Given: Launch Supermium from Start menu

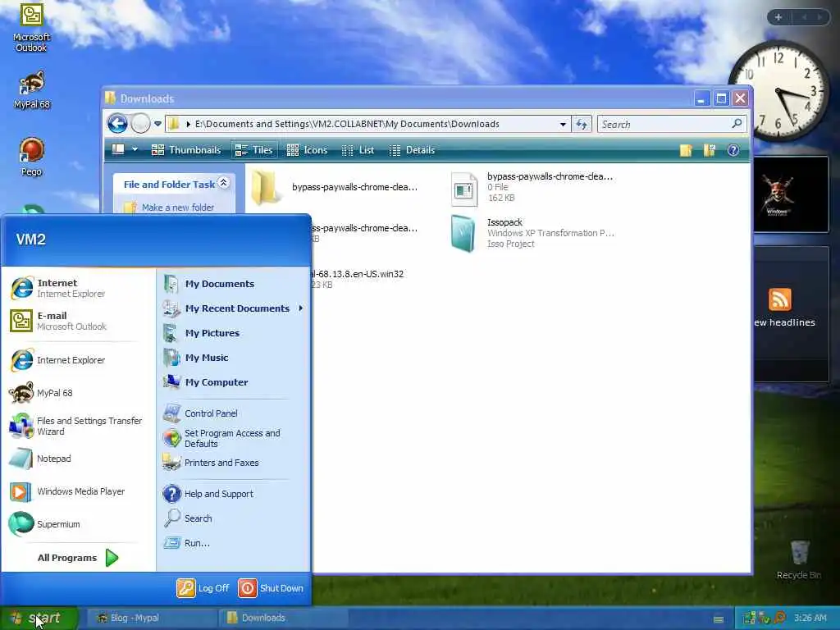Looking at the screenshot, I should coord(78,524).
